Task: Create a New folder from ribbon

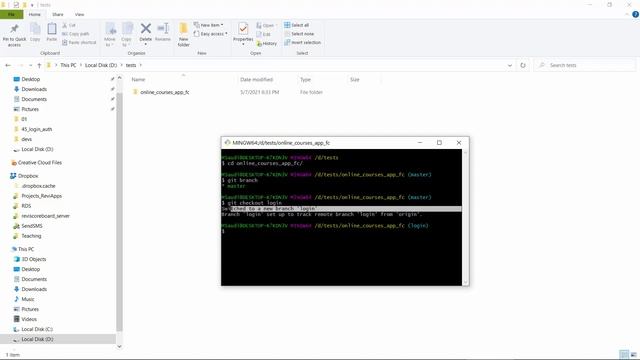Action: tap(184, 34)
